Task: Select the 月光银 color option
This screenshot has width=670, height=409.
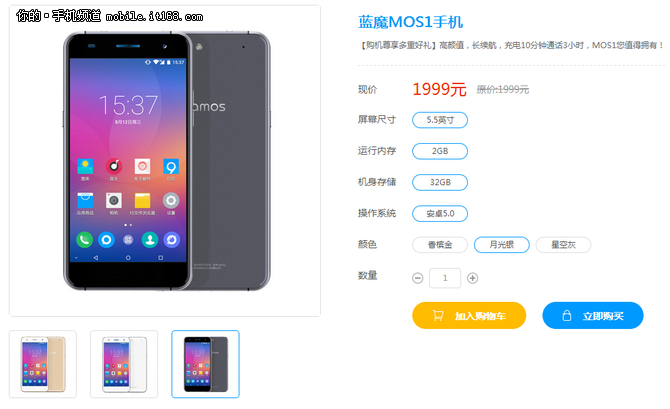Action: pos(502,245)
